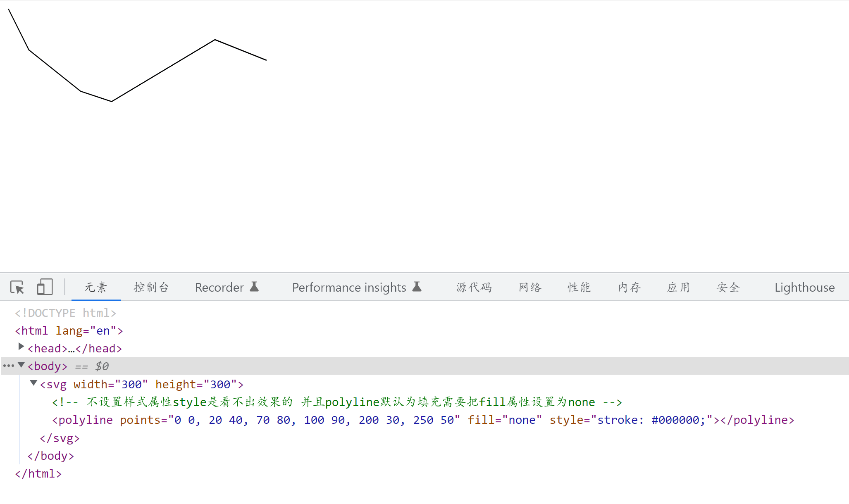This screenshot has height=504, width=849.
Task: Activate the inspect element picker icon
Action: 17,287
